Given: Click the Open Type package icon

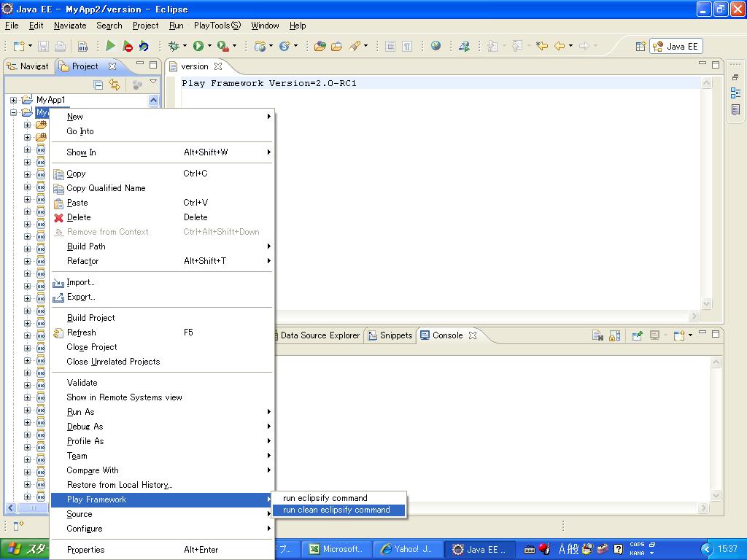Looking at the screenshot, I should click(320, 46).
